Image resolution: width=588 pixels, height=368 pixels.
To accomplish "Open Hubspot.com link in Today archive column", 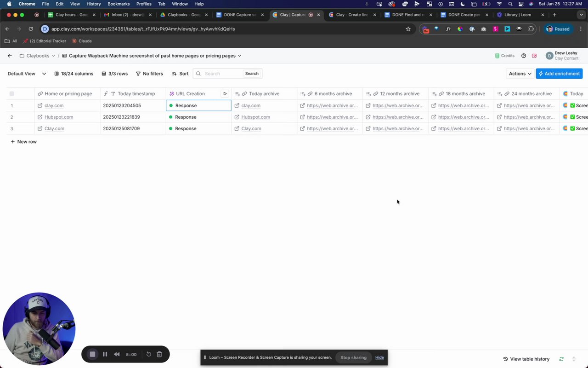I will click(x=255, y=117).
